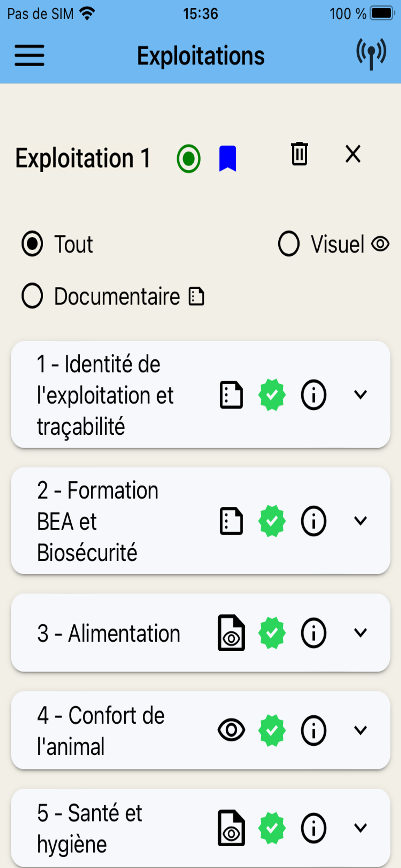This screenshot has width=401, height=868.
Task: Show info for Identité de l'exploitation
Action: click(314, 395)
